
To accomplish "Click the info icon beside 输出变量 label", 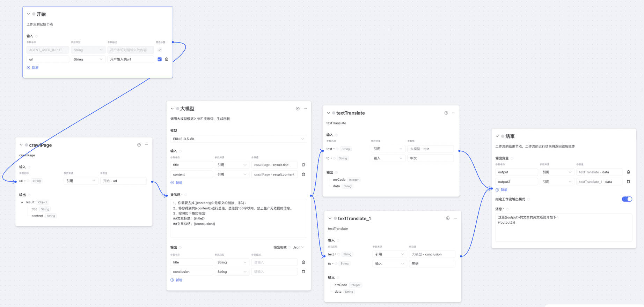I will point(512,158).
